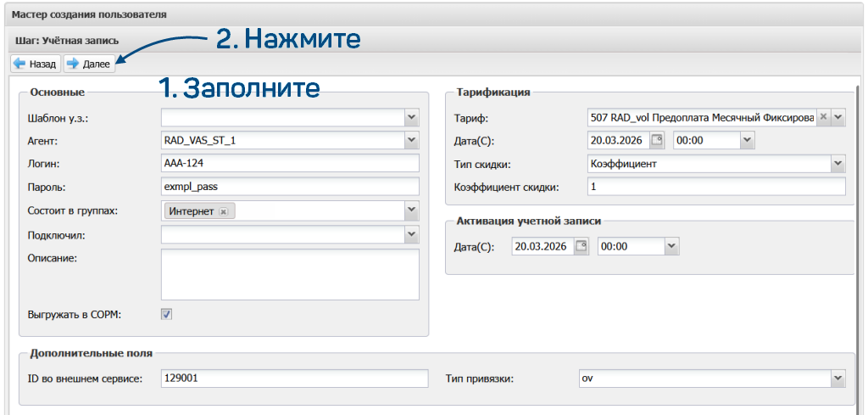Open calendar picker for activation date

[x=581, y=247]
